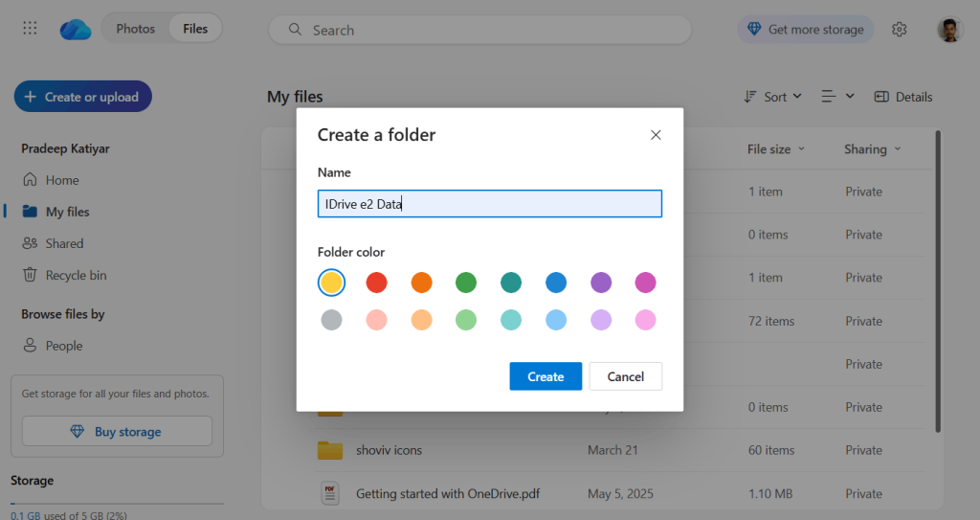Click the shoviv icons folder name
Screen dimensions: 980x520
coord(389,450)
